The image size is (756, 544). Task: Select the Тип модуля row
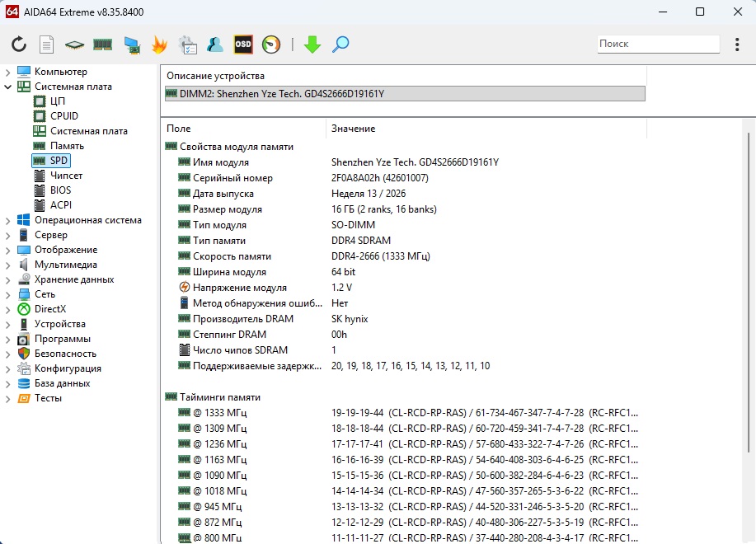[x=405, y=225]
